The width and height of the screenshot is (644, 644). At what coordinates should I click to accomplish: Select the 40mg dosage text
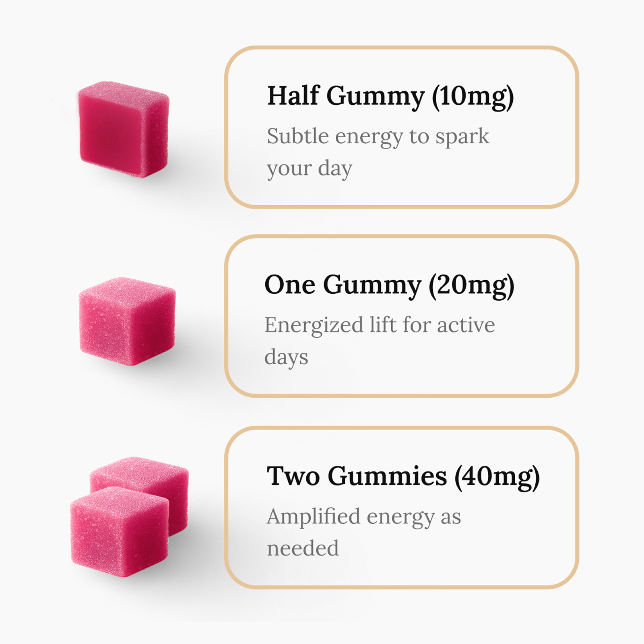[x=497, y=477]
